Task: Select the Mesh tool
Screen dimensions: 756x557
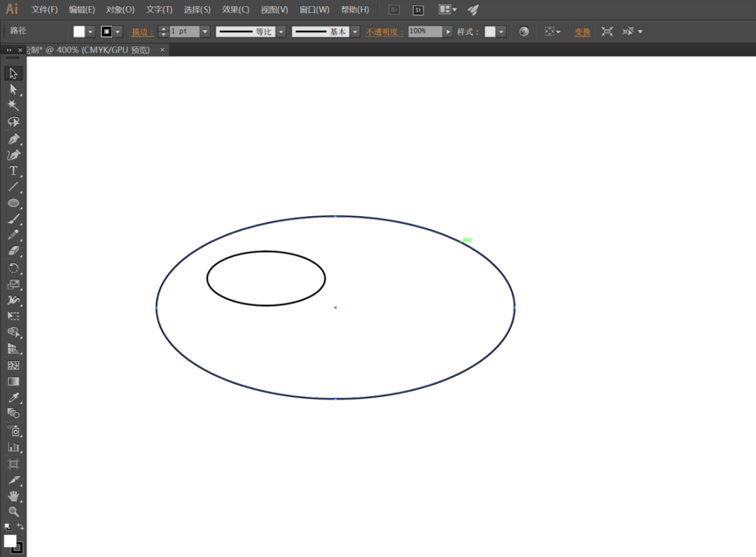Action: click(13, 365)
